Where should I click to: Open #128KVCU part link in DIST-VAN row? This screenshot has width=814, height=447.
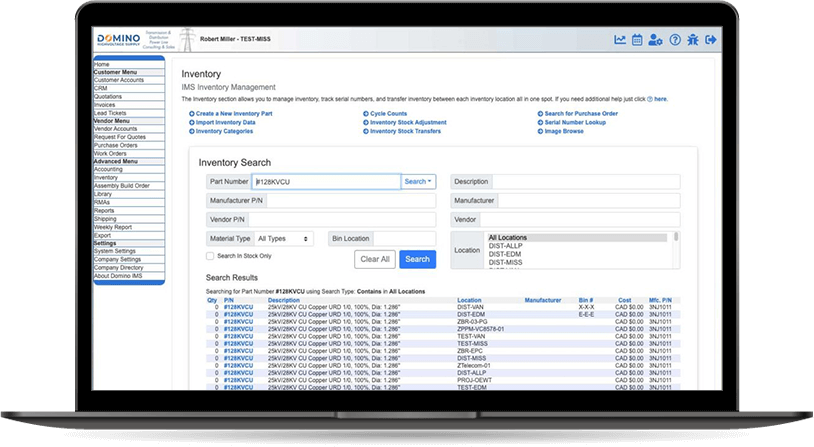[x=238, y=307]
